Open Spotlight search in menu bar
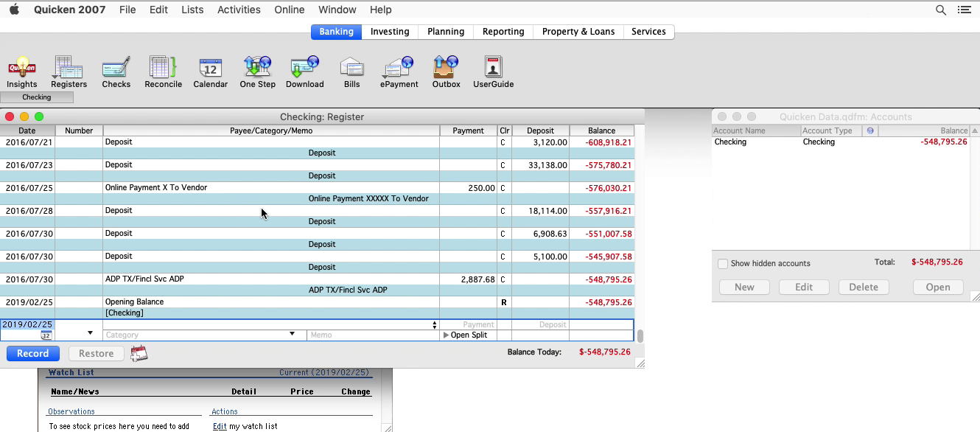980x432 pixels. point(941,10)
